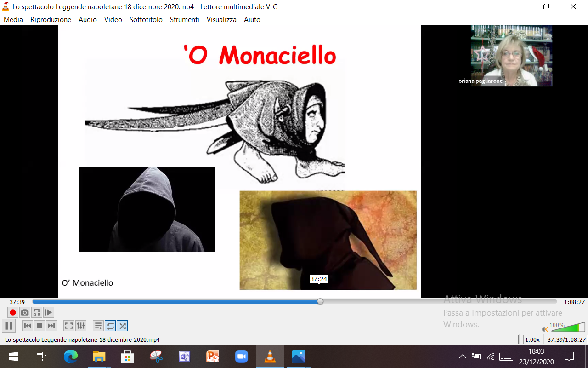Open Task View on taskbar
The image size is (588, 368).
(41, 356)
